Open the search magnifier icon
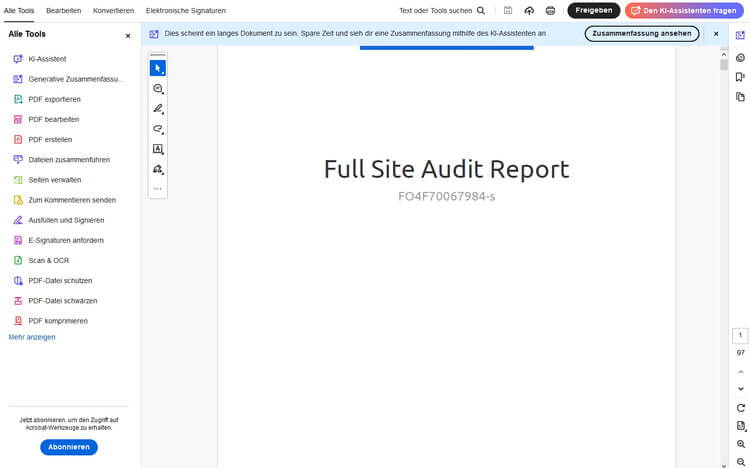The height and width of the screenshot is (468, 750). 481,11
